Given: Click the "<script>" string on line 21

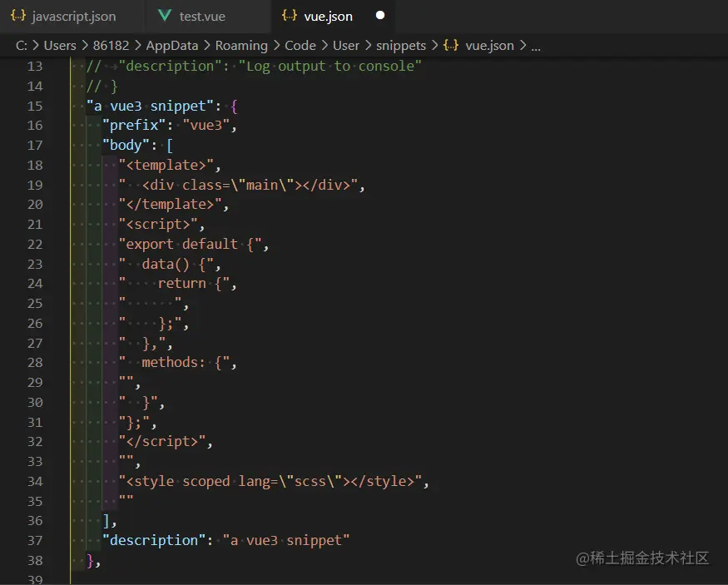Looking at the screenshot, I should click(158, 225).
